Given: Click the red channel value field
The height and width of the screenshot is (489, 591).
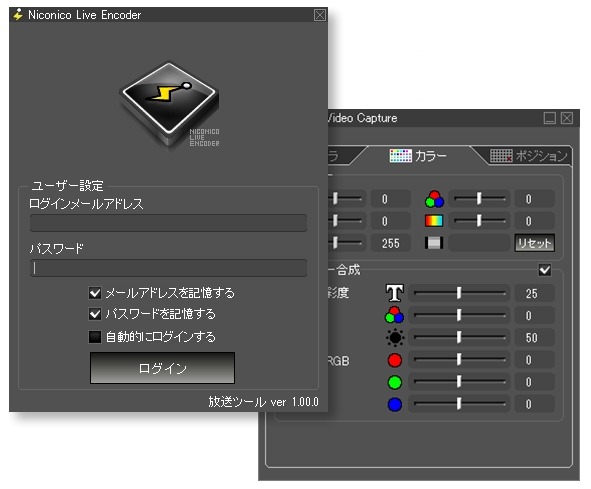Looking at the screenshot, I should pos(534,360).
